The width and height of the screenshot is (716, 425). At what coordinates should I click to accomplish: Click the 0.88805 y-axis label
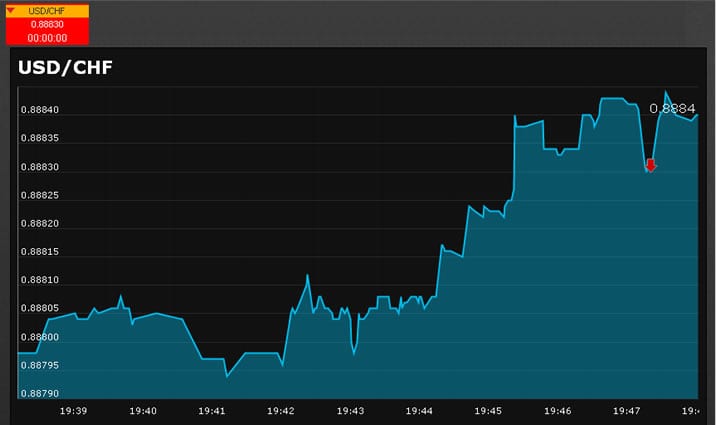(40, 309)
